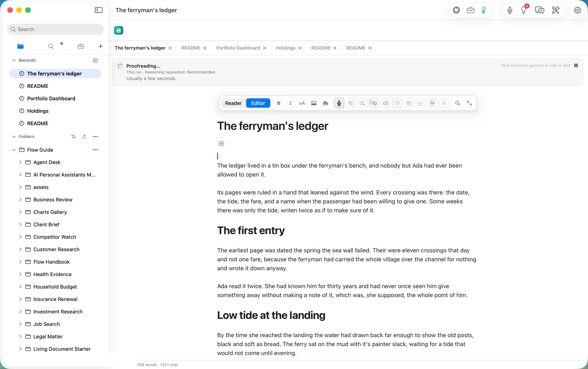Open settings with the gear icon
This screenshot has height=369, width=588.
(x=577, y=10)
